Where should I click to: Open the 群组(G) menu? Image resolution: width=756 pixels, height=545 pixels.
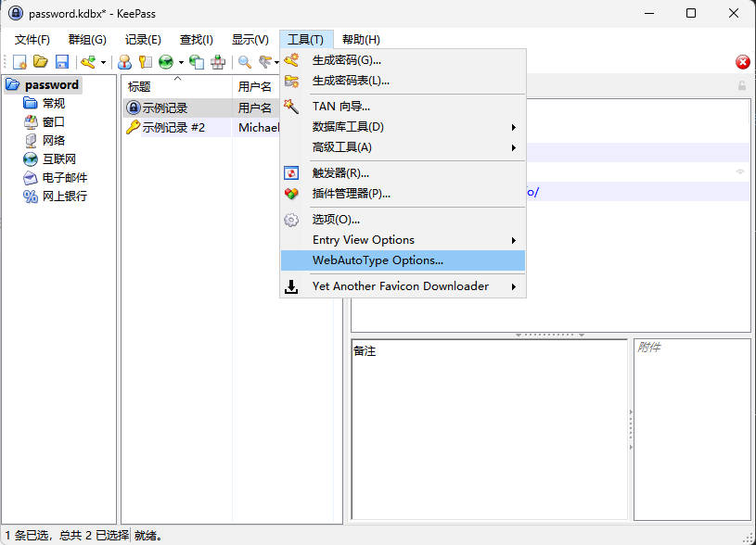coord(87,40)
